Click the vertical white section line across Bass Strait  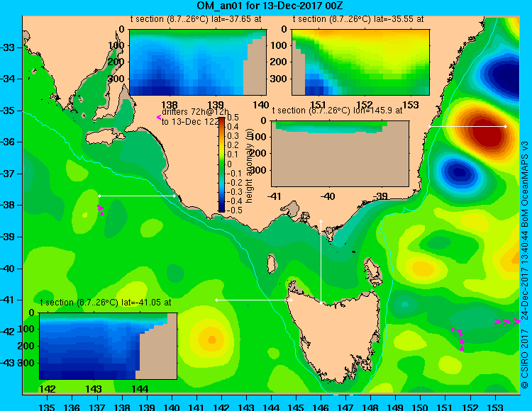321,262
